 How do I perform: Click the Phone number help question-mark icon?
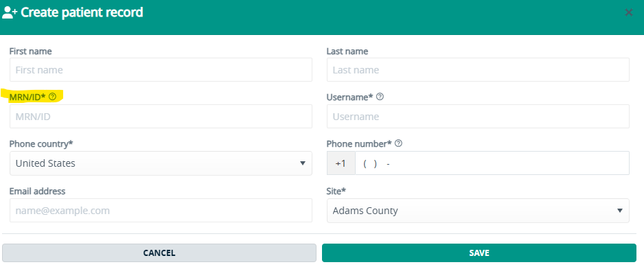(x=398, y=143)
